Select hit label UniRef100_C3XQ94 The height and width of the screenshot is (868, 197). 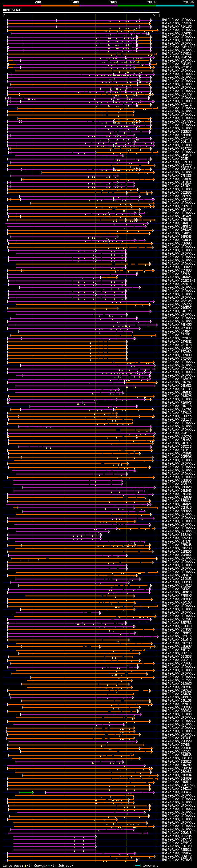pos(177,179)
